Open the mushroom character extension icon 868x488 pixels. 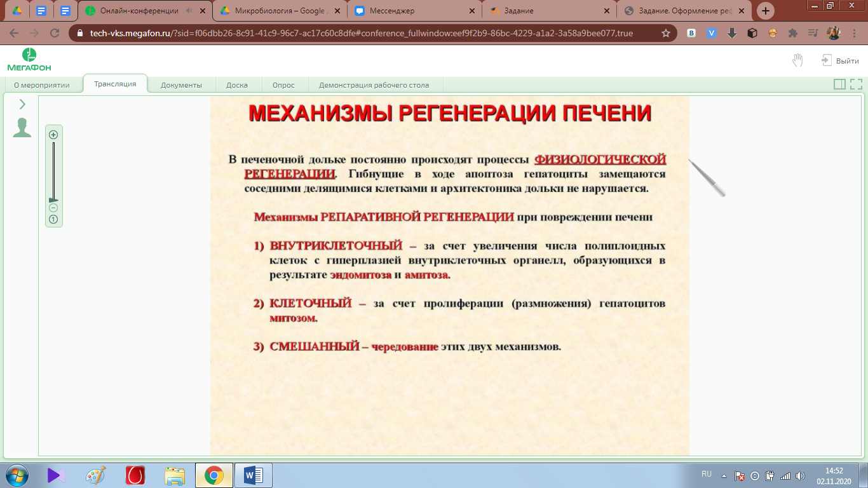(x=773, y=33)
